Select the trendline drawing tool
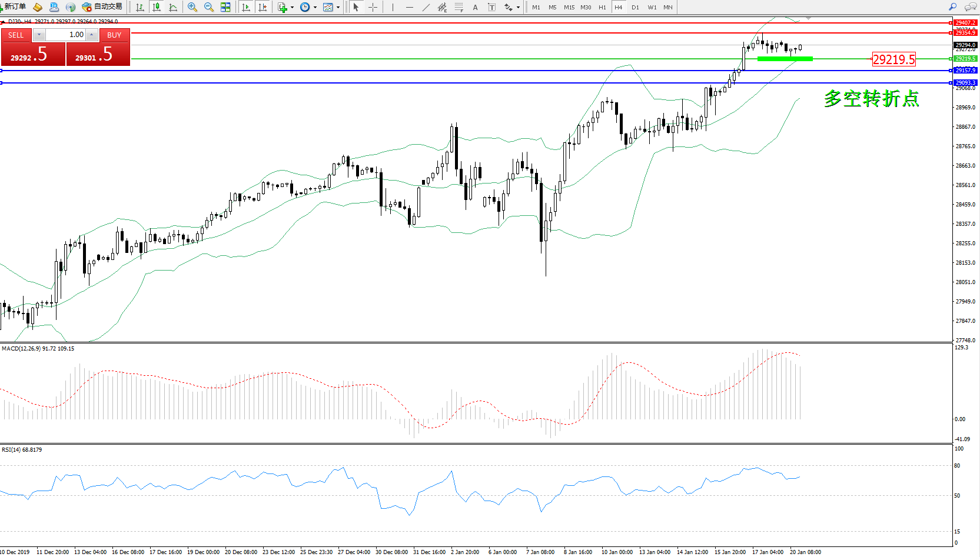 pos(426,7)
